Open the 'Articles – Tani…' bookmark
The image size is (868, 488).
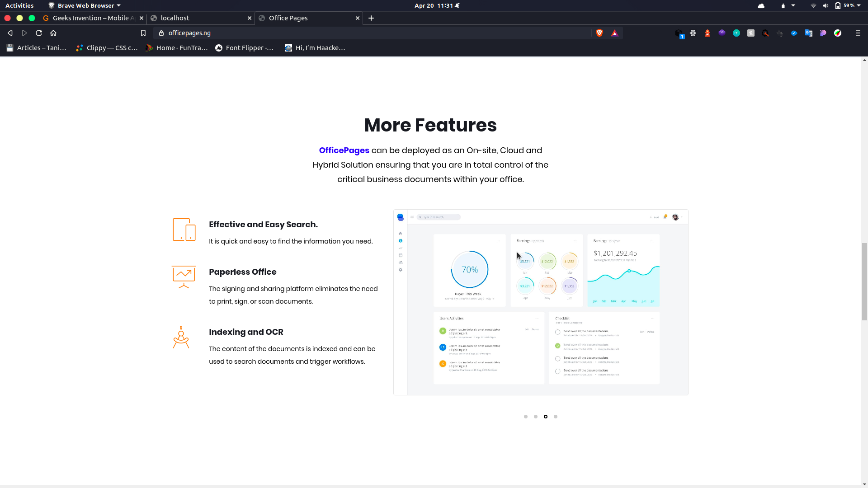37,48
